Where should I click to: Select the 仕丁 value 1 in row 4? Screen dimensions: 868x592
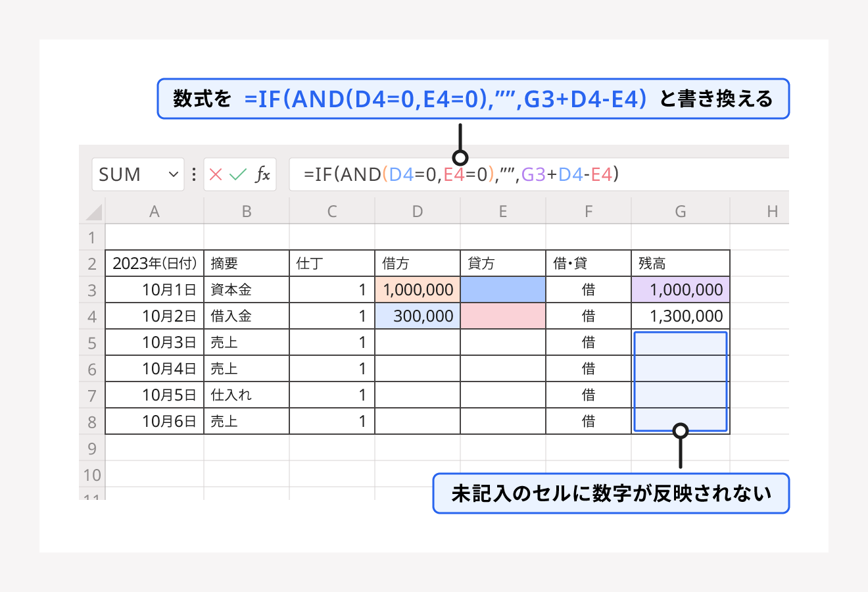click(332, 316)
